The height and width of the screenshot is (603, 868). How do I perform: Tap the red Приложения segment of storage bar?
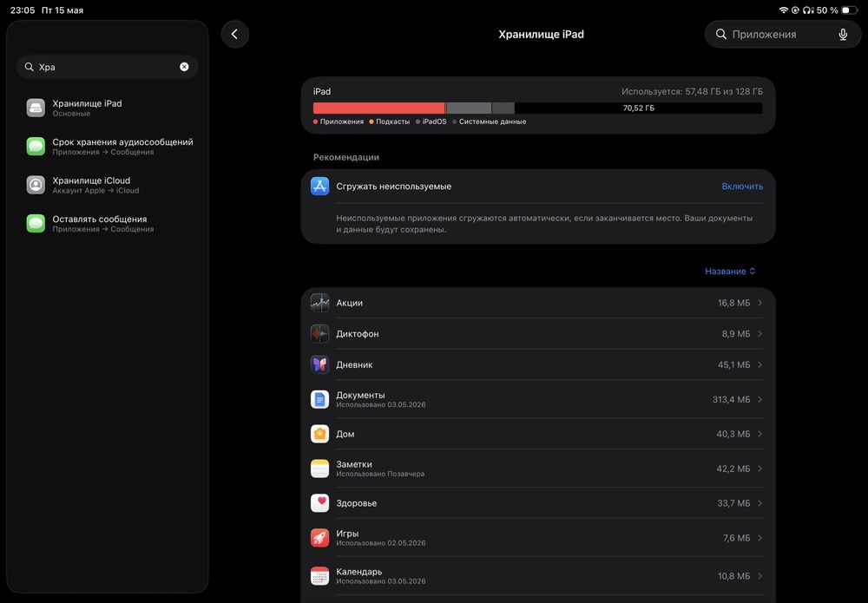tap(378, 108)
